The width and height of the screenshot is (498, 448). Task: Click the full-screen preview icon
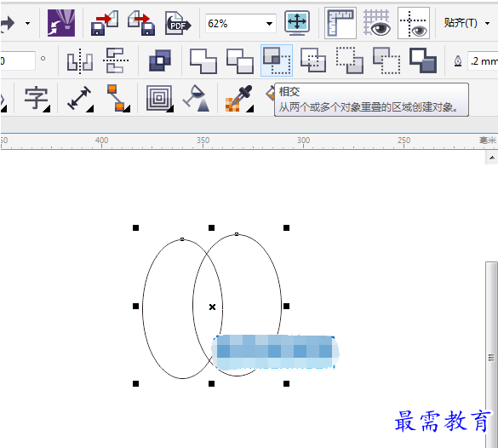tap(297, 23)
